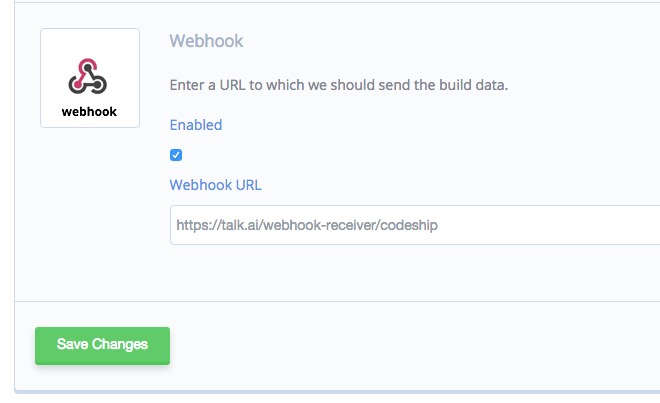
Task: Click the Enabled label
Action: tap(196, 125)
